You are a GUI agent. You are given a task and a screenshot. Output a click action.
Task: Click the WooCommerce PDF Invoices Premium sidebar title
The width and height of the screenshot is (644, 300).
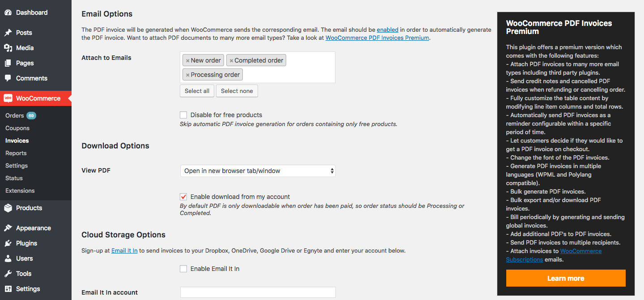559,27
